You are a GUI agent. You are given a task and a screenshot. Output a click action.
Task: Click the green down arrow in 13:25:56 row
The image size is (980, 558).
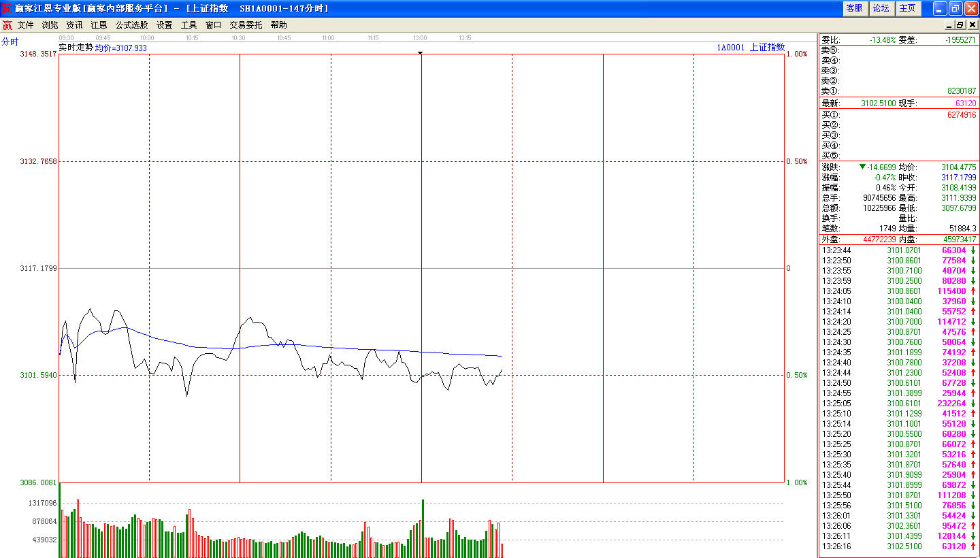coord(974,505)
